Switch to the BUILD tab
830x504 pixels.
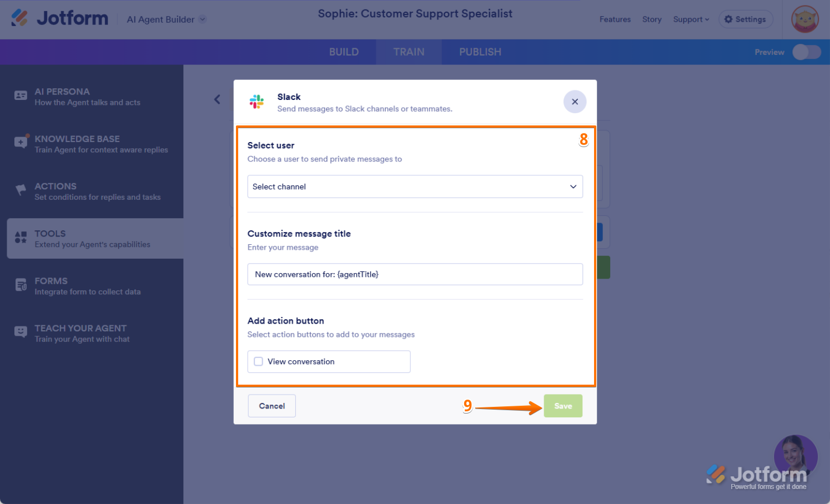coord(344,52)
